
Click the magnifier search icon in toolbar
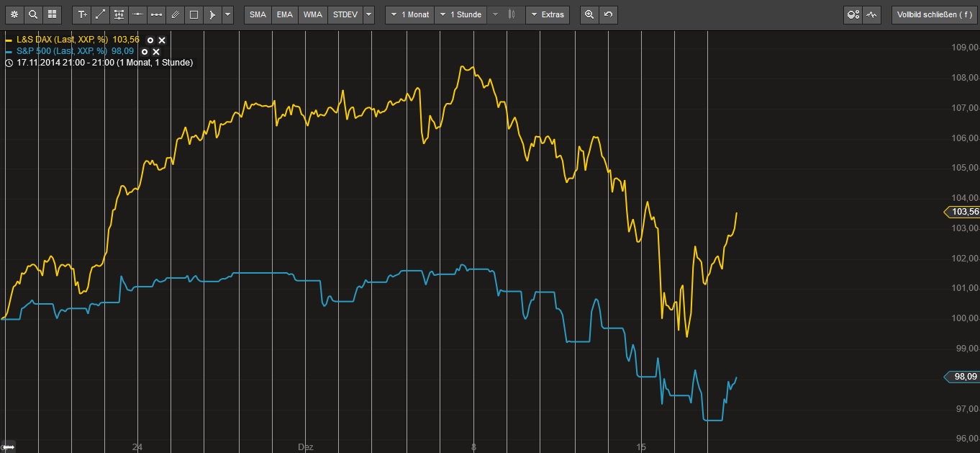pos(32,14)
